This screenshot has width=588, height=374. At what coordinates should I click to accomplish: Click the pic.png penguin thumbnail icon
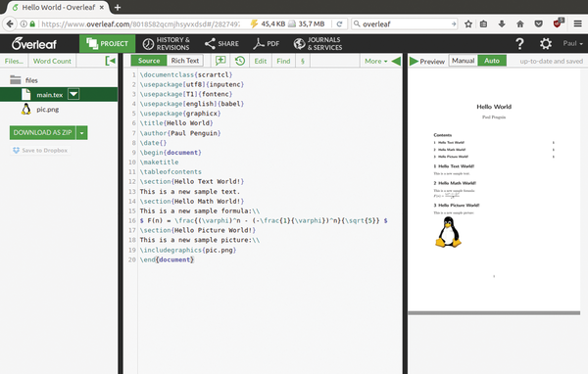pos(25,109)
